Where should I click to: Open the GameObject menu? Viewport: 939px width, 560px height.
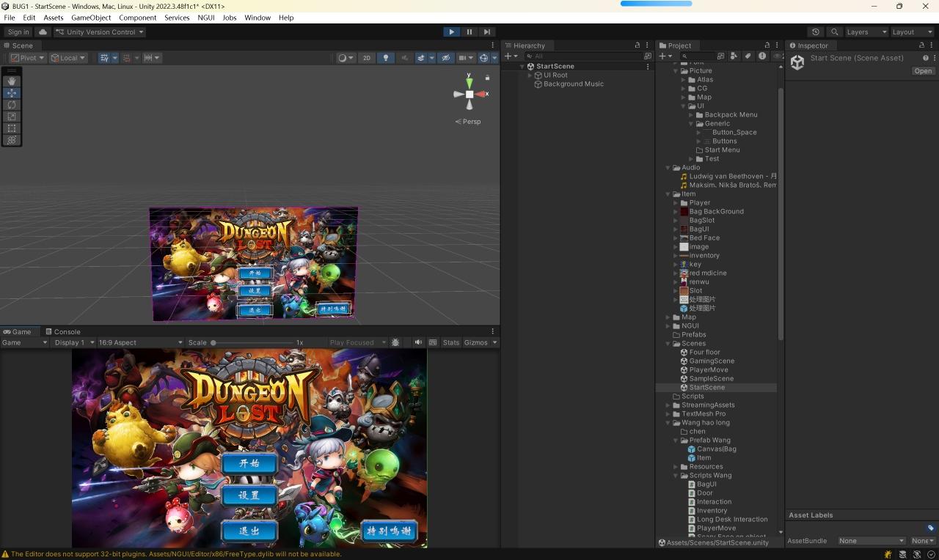click(x=90, y=18)
